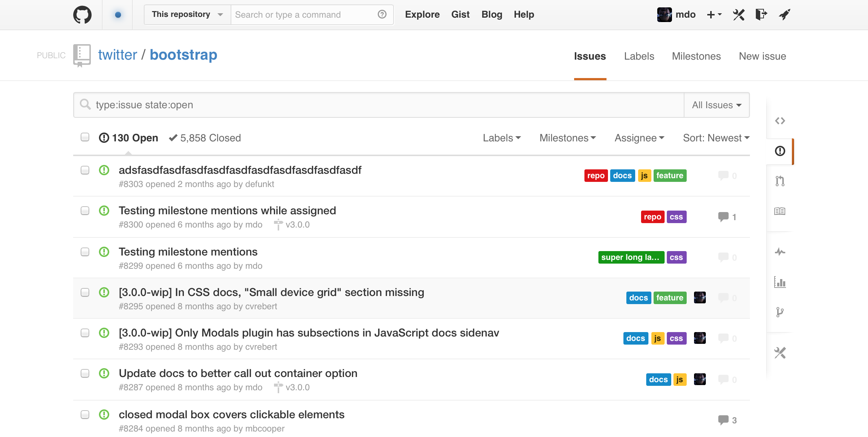Switch to the Labels tab

639,56
